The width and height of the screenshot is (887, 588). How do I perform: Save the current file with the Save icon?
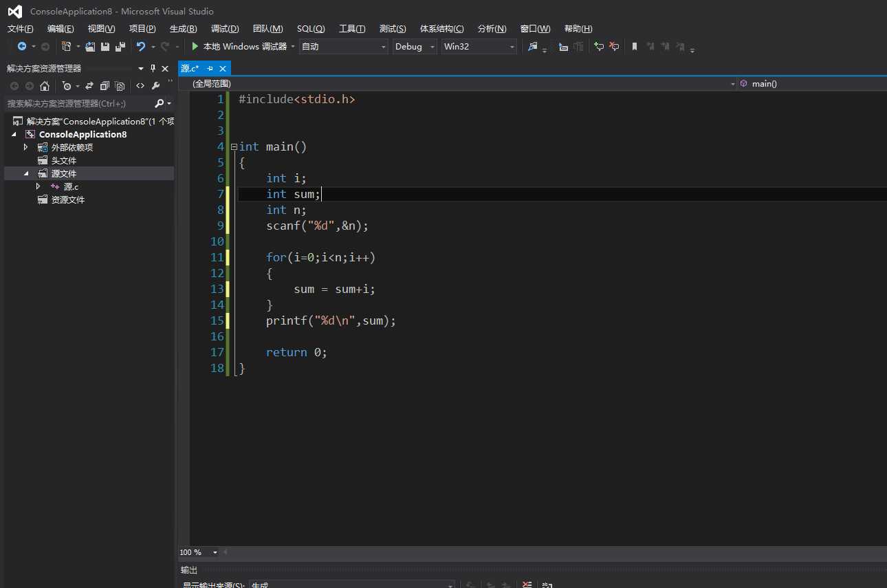(105, 47)
